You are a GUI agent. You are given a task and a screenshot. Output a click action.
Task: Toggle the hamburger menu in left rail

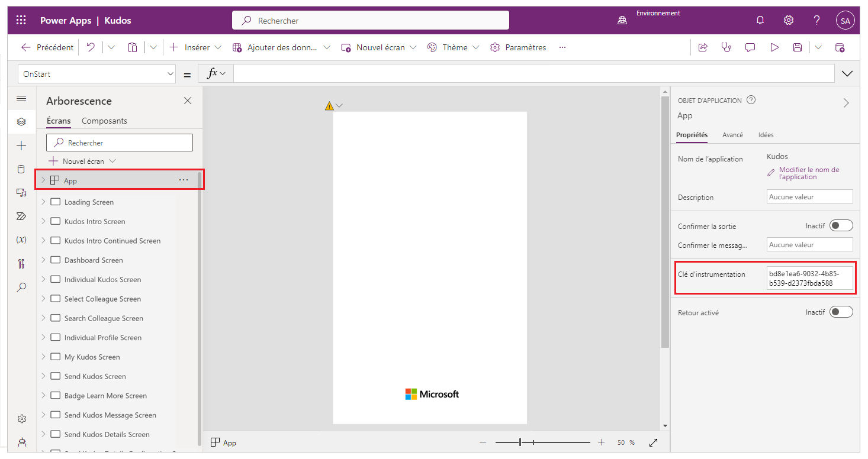[x=21, y=99]
